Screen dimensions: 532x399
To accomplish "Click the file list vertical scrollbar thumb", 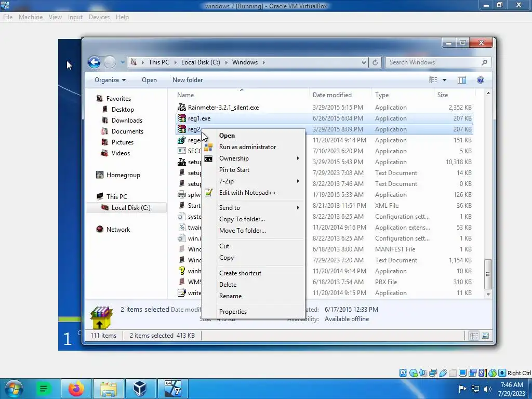I will click(x=488, y=274).
